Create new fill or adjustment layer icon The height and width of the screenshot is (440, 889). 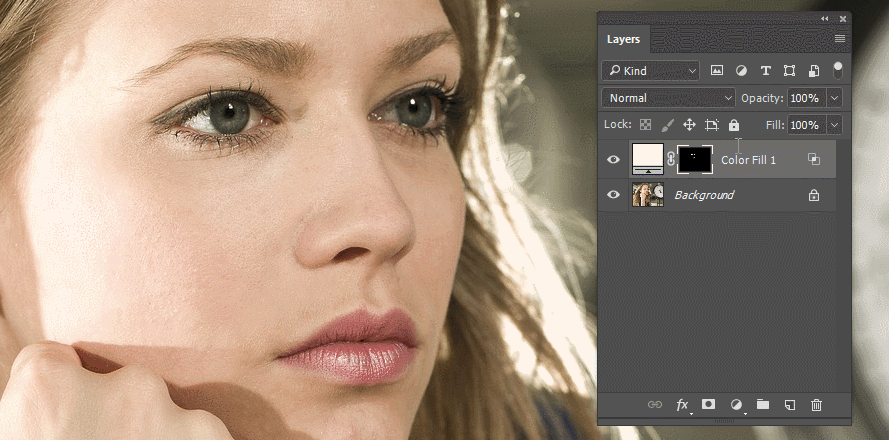(x=736, y=404)
